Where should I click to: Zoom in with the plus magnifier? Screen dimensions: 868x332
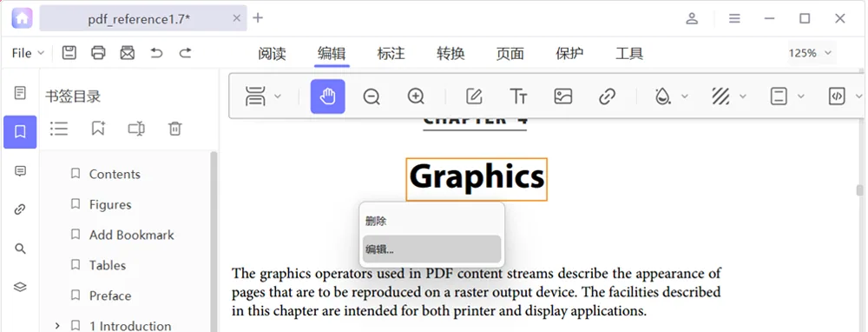tap(416, 96)
